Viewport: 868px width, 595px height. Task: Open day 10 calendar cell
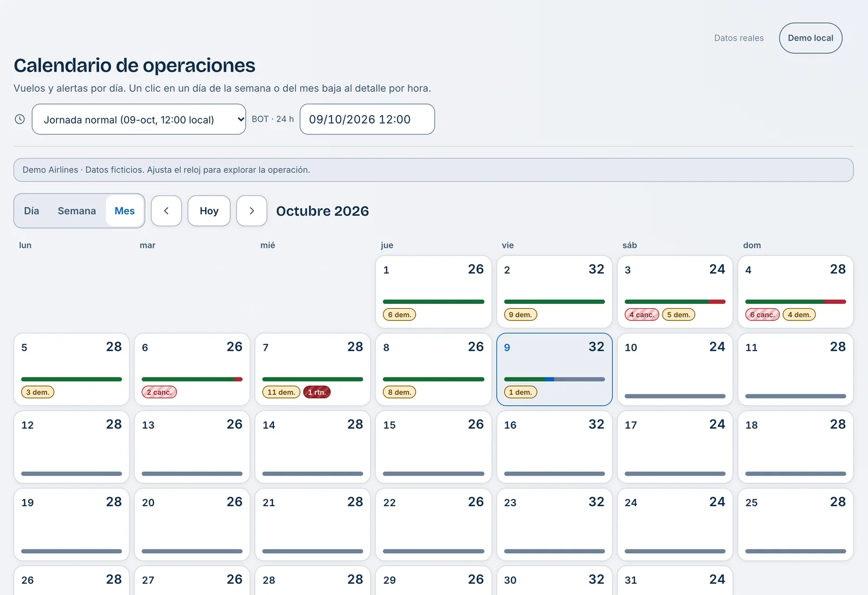point(675,369)
